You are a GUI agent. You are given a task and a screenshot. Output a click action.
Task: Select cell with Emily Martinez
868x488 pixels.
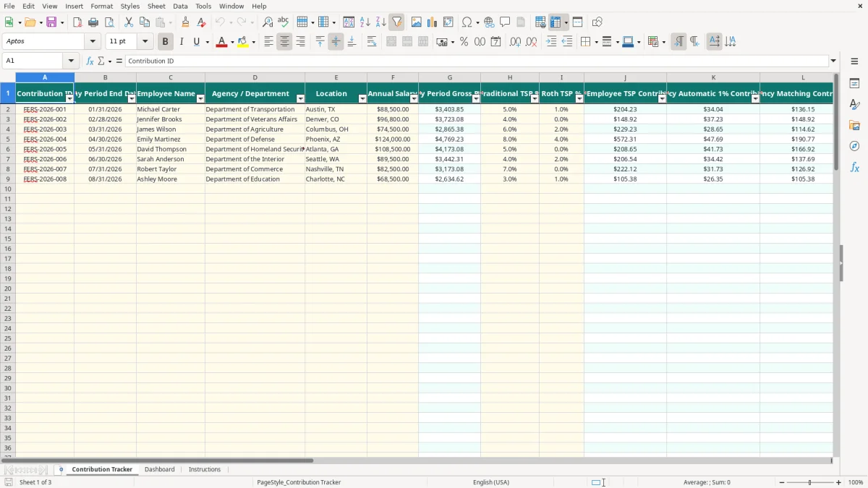[x=170, y=139]
